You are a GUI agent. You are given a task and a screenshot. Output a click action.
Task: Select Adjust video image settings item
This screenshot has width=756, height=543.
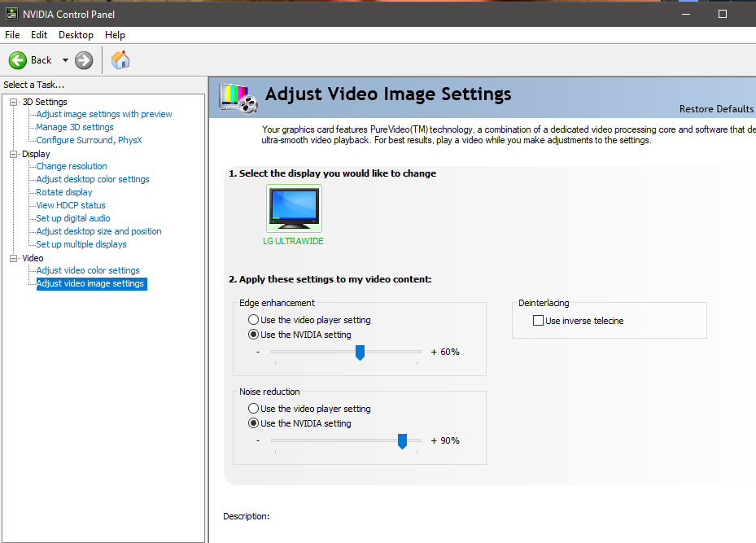coord(92,283)
